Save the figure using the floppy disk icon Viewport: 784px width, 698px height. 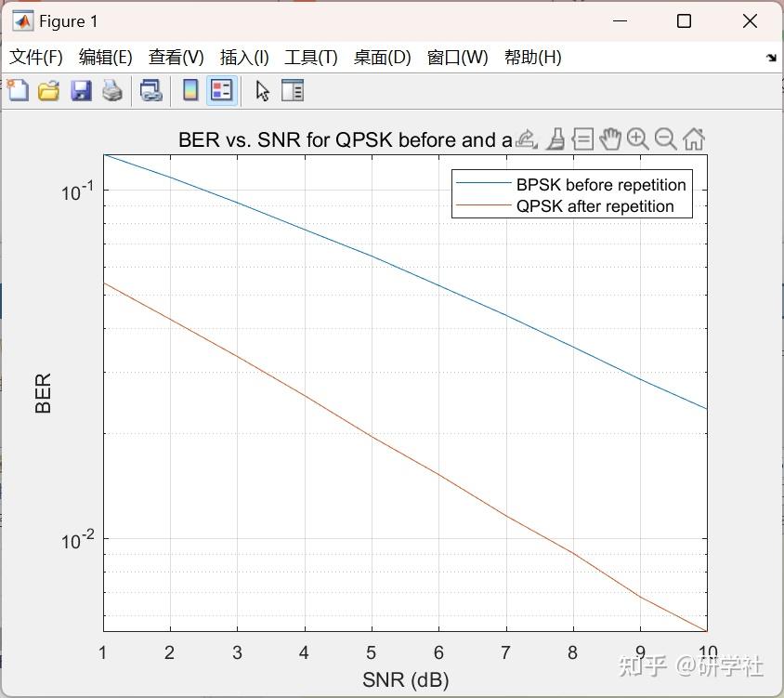pyautogui.click(x=80, y=90)
